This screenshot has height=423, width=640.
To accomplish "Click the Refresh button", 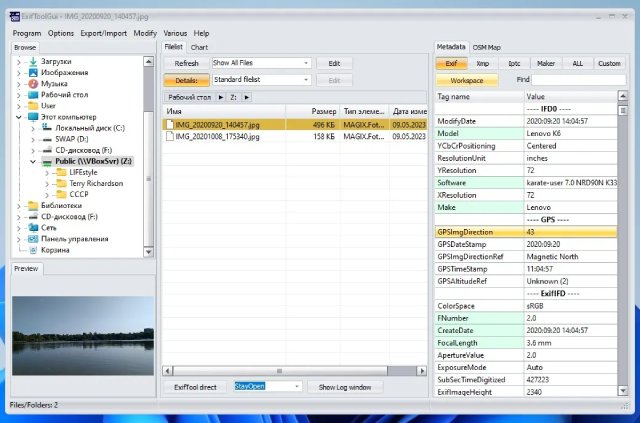I will (x=186, y=63).
